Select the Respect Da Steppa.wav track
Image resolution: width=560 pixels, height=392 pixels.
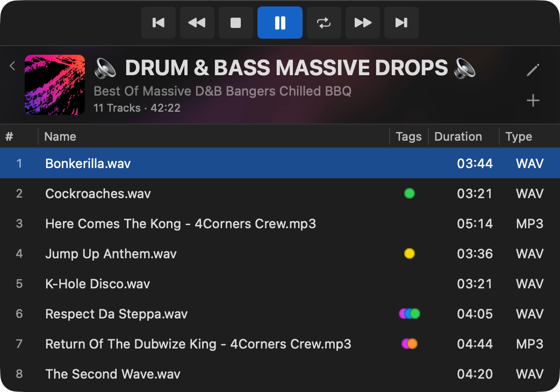pos(280,314)
